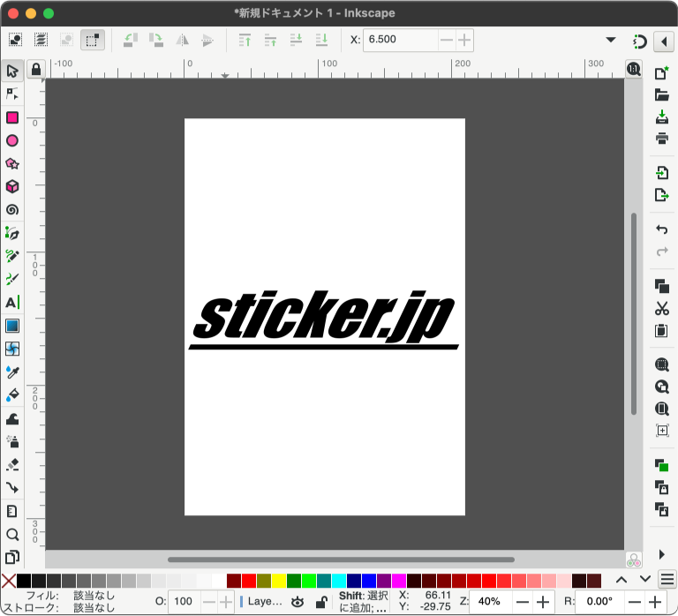Select the Eraser tool

[x=12, y=465]
